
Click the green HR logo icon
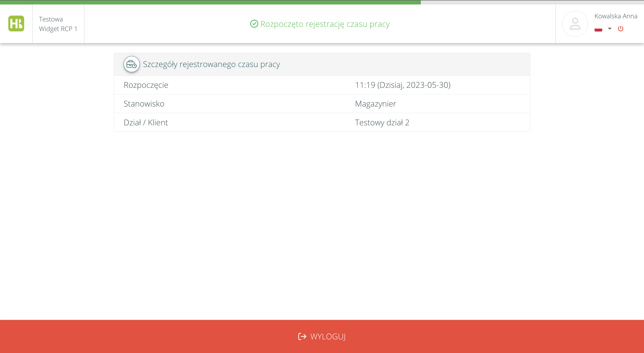coord(16,23)
